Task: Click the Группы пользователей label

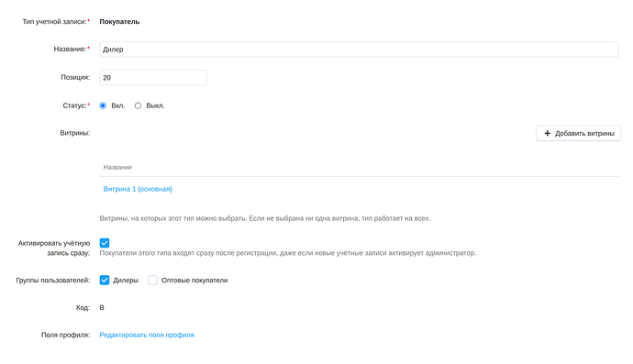Action: 53,280
